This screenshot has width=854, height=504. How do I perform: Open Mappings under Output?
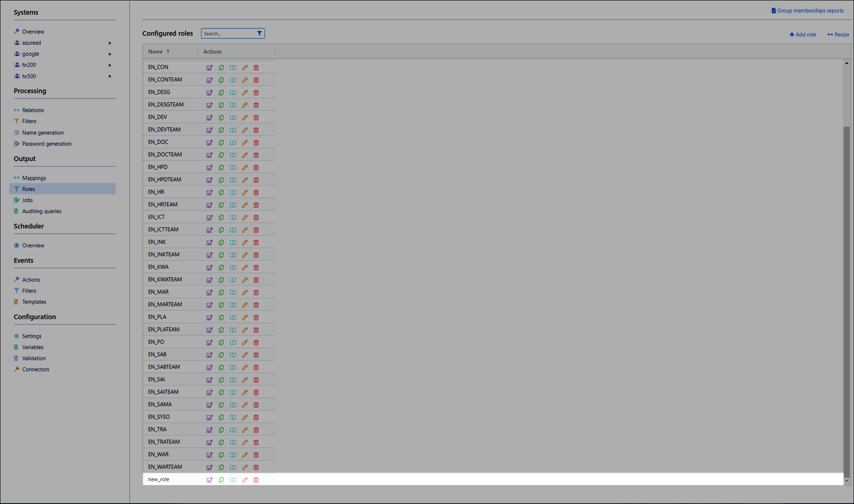point(34,178)
